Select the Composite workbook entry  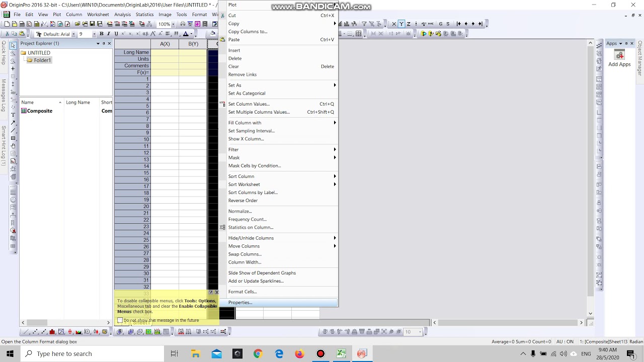pyautogui.click(x=40, y=111)
